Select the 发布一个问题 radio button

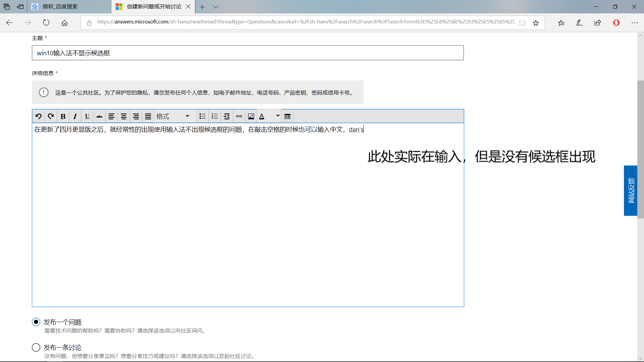click(x=36, y=322)
